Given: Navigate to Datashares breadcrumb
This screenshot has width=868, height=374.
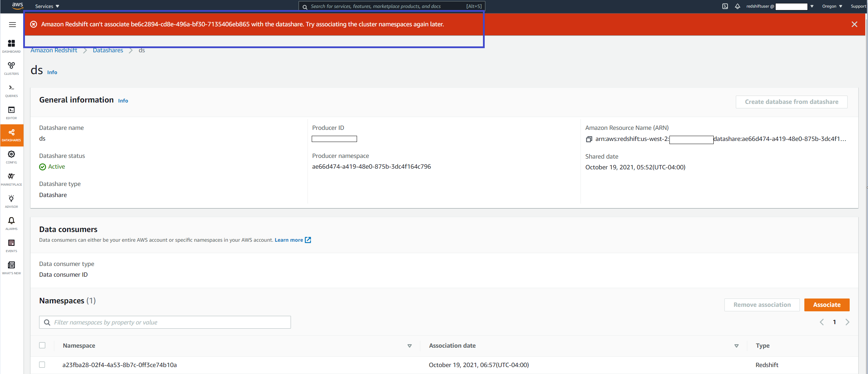Looking at the screenshot, I should pyautogui.click(x=108, y=51).
